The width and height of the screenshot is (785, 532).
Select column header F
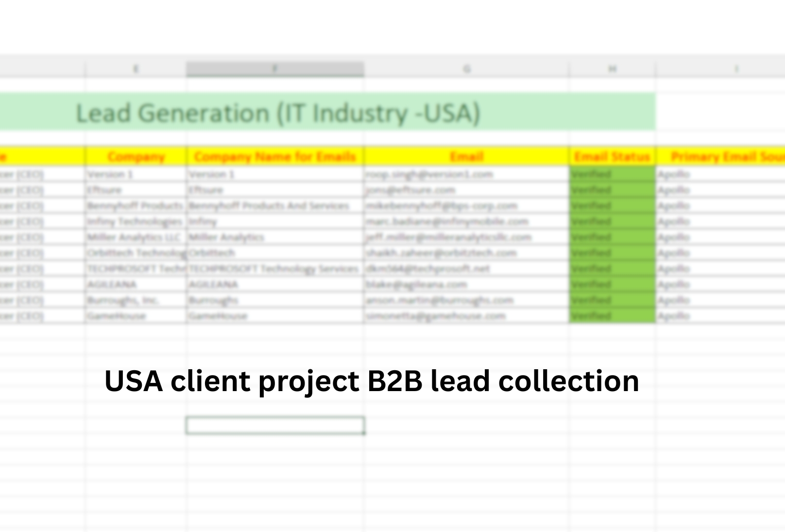tap(274, 69)
